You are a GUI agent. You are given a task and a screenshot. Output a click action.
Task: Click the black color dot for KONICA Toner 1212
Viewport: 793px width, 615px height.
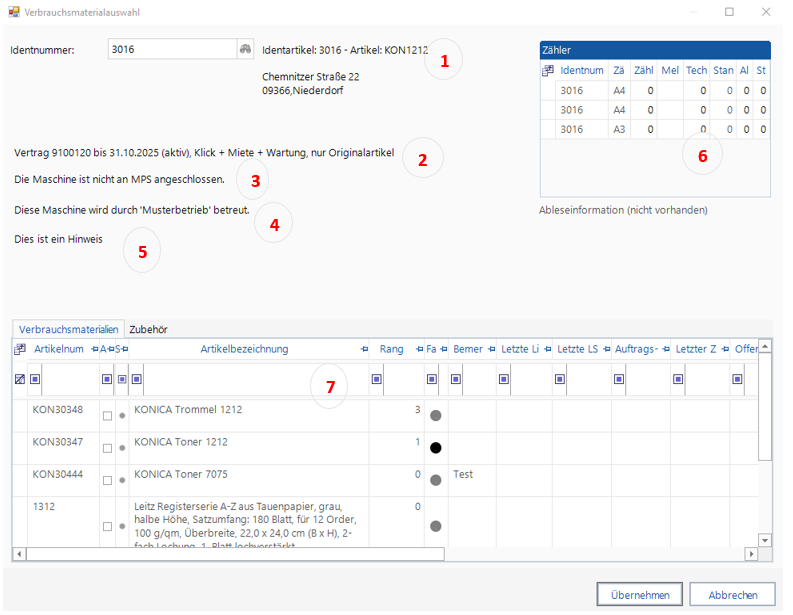pos(435,448)
